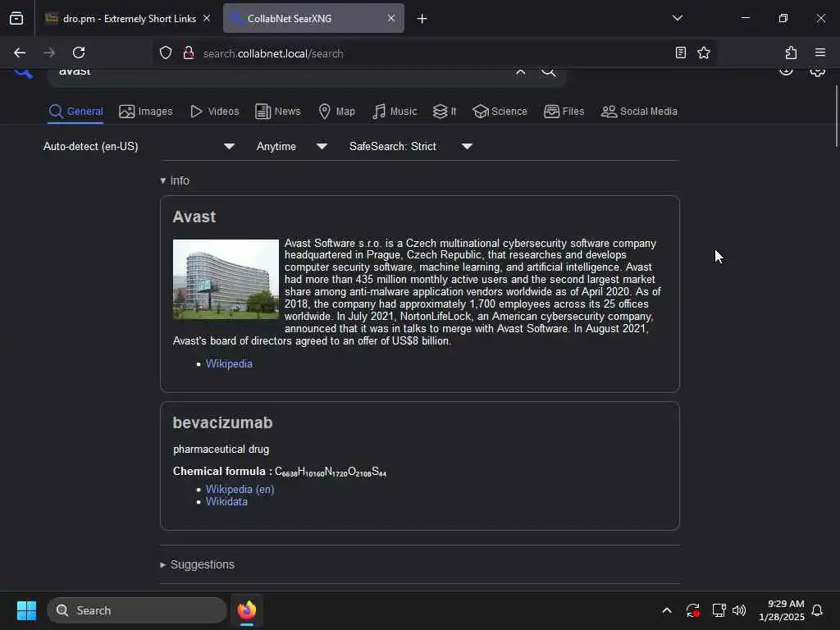Viewport: 840px width, 630px height.
Task: Close the dro.pm tab
Action: [207, 18]
